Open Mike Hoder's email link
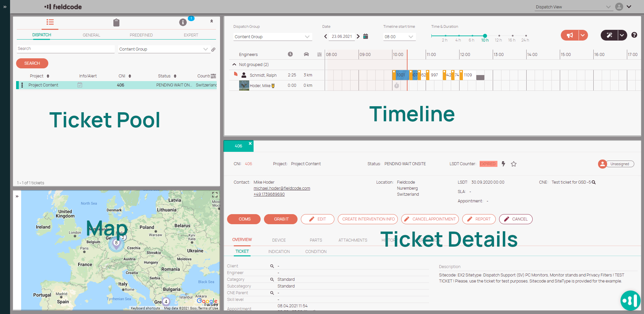The height and width of the screenshot is (314, 644). click(x=282, y=188)
